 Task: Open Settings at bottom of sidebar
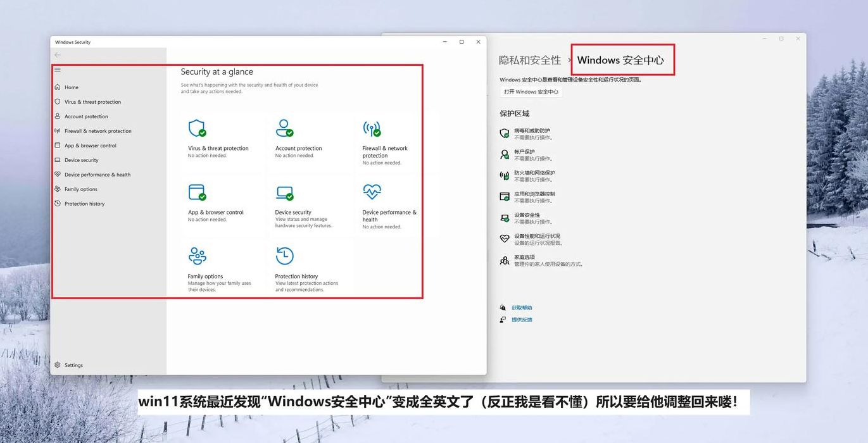pos(73,365)
